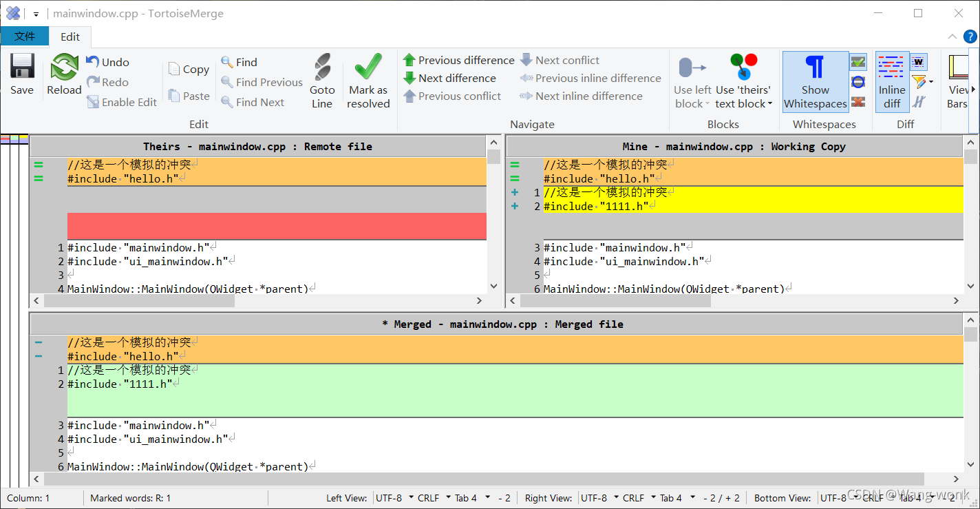Click red conflict block in Theirs pane
This screenshot has height=509, width=980.
tap(277, 226)
